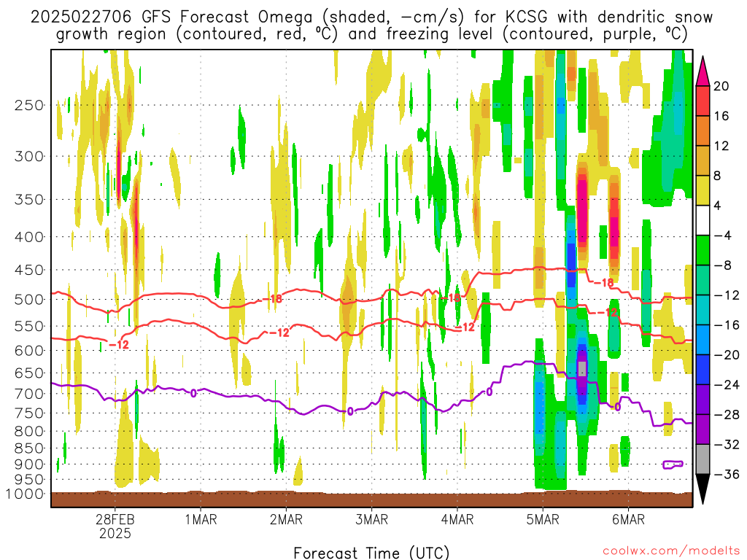The width and height of the screenshot is (747, 560).
Task: Click the small purple closed contour near 900
Action: [x=673, y=464]
